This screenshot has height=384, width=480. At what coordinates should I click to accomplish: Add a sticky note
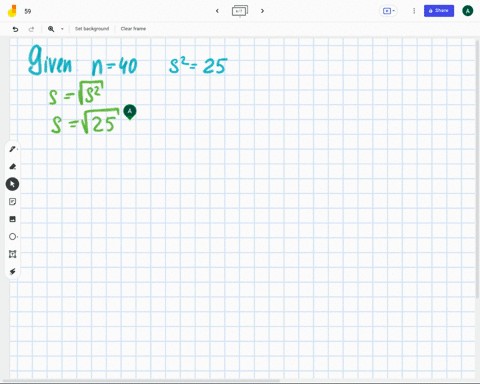pos(12,202)
